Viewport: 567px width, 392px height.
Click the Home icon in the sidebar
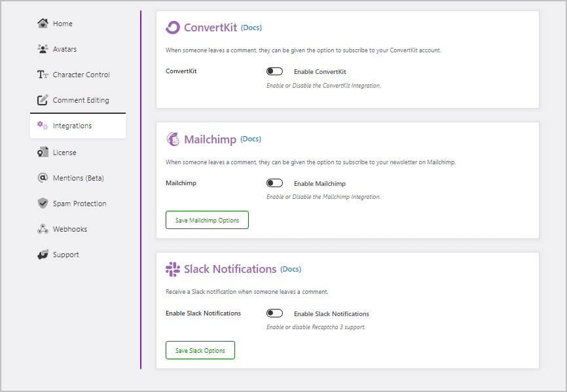point(43,23)
